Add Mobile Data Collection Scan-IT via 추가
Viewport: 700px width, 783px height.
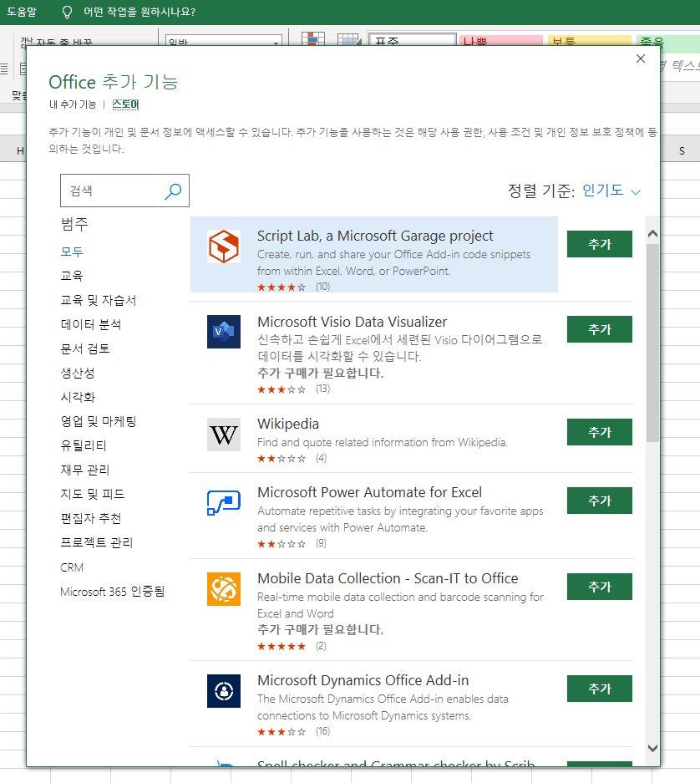600,587
